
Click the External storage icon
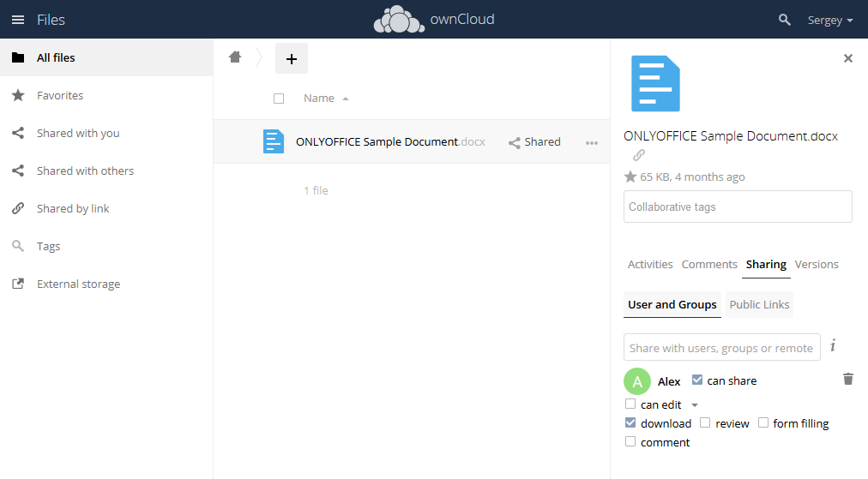[18, 283]
